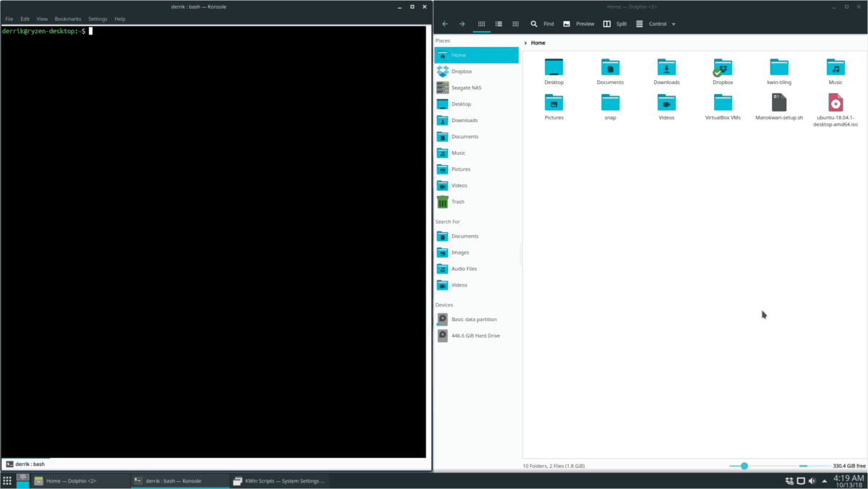Open Konsole Help menu
The image size is (868, 489).
pos(120,19)
